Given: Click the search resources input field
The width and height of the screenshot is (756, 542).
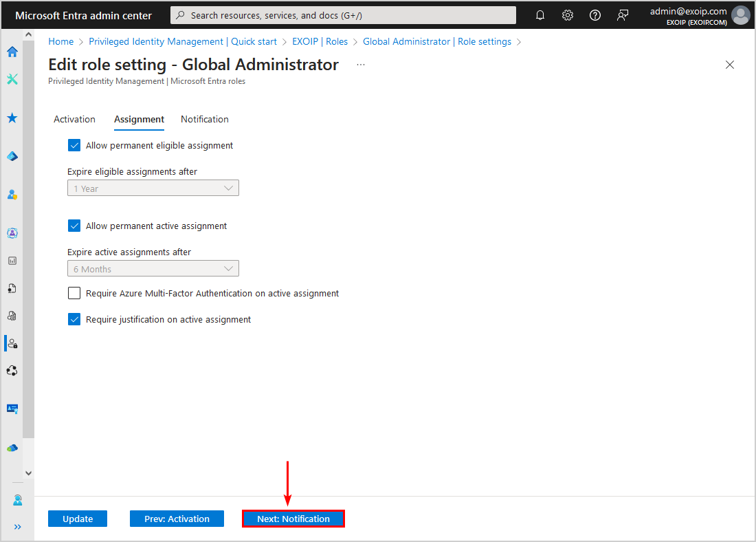Looking at the screenshot, I should pos(343,15).
